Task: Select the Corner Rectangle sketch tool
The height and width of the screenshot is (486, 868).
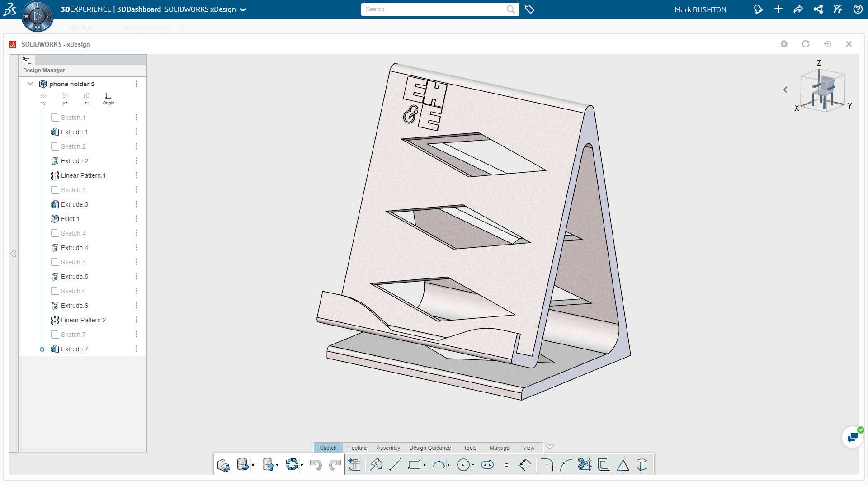Action: coord(414,464)
